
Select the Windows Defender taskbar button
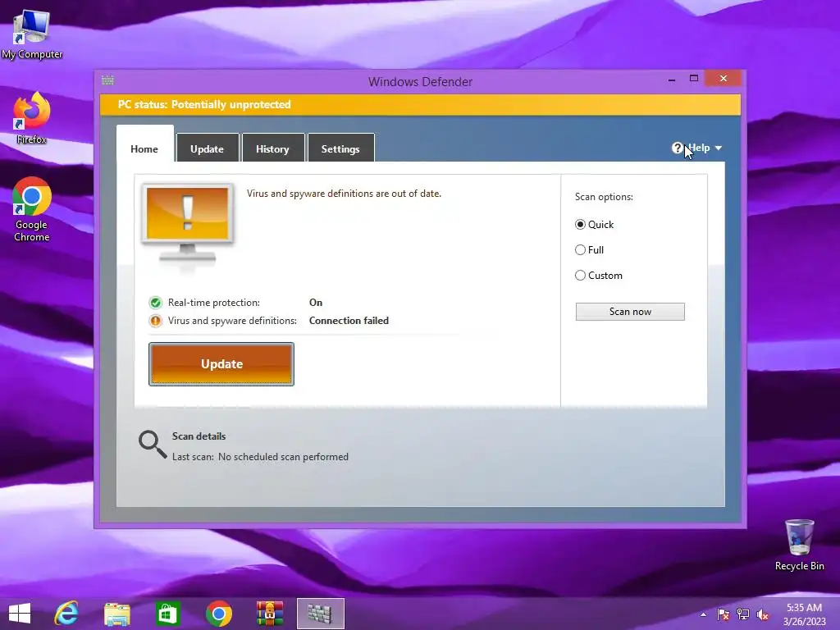tap(321, 614)
